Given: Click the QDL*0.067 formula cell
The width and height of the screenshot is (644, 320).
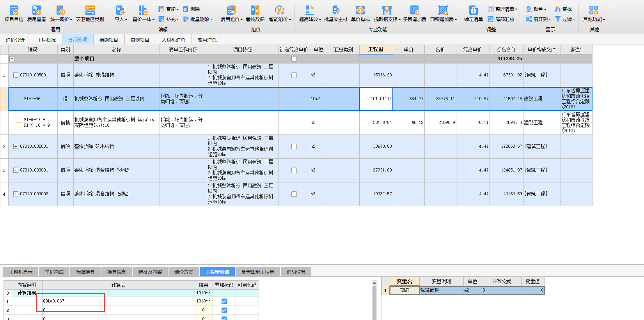Looking at the screenshot, I should pyautogui.click(x=119, y=301).
